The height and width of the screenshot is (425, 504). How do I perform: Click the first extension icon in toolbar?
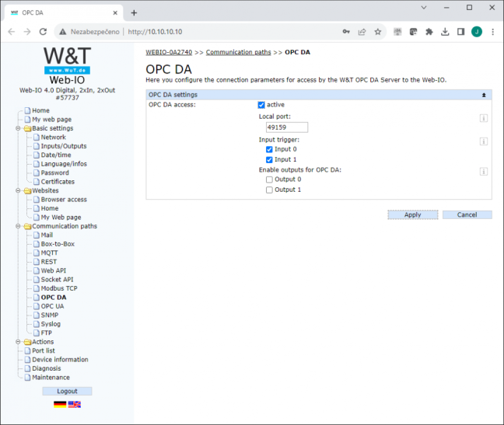(x=397, y=32)
